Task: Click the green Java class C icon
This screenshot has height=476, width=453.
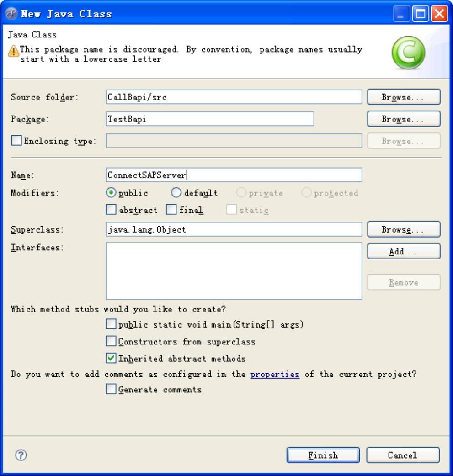Action: click(408, 53)
